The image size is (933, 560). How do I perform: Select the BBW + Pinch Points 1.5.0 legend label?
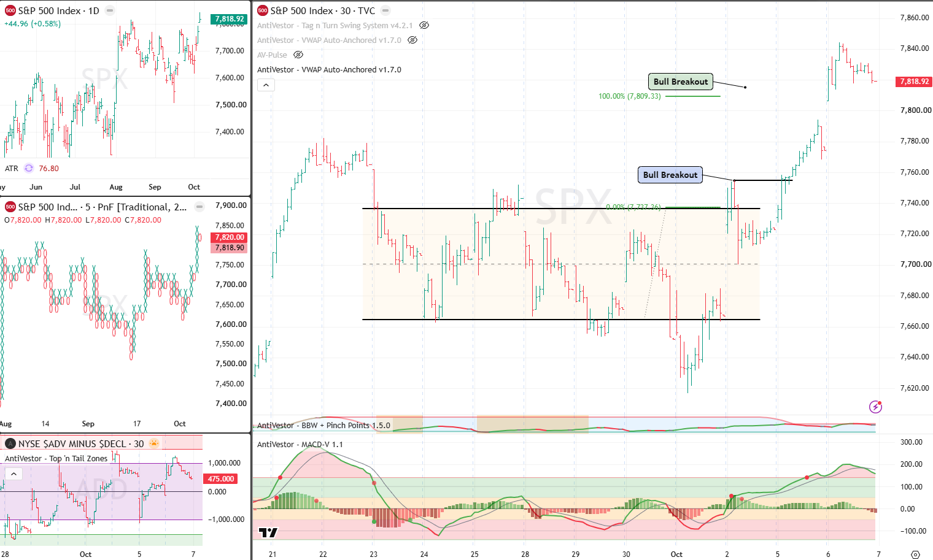pos(323,425)
